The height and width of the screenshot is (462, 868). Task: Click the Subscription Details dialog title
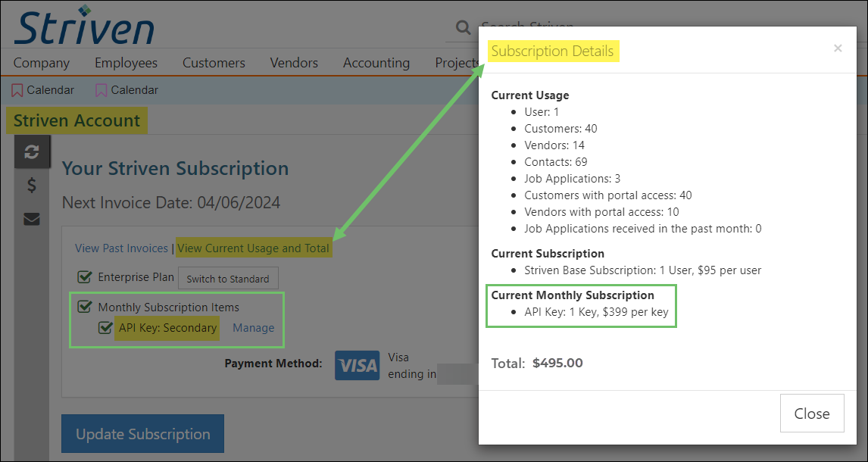[x=552, y=52]
